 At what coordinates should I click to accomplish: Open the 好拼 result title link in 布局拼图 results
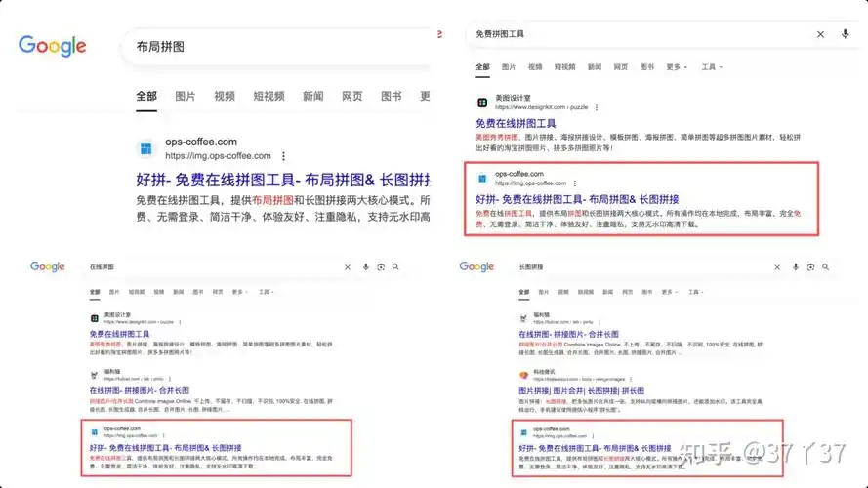coord(283,180)
